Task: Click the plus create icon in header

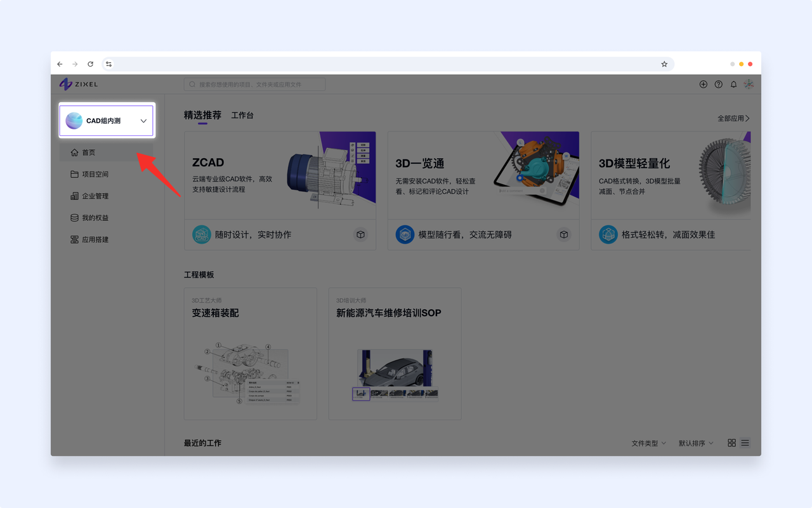Action: pos(703,84)
